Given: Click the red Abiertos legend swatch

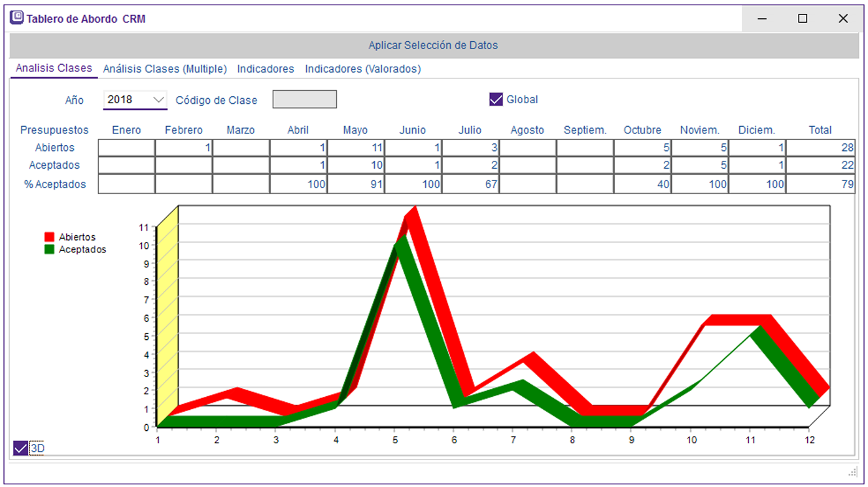Looking at the screenshot, I should pos(49,237).
